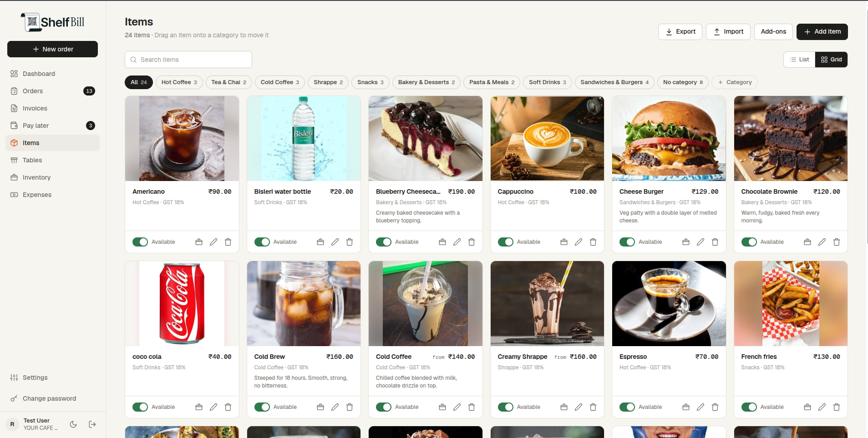This screenshot has width=868, height=438.
Task: Open Add-ons management
Action: tap(773, 32)
